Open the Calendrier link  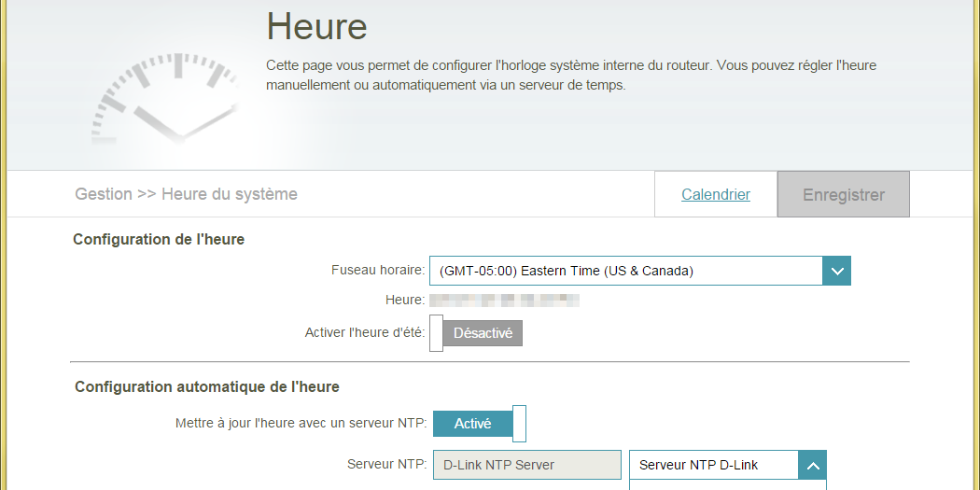pyautogui.click(x=716, y=194)
